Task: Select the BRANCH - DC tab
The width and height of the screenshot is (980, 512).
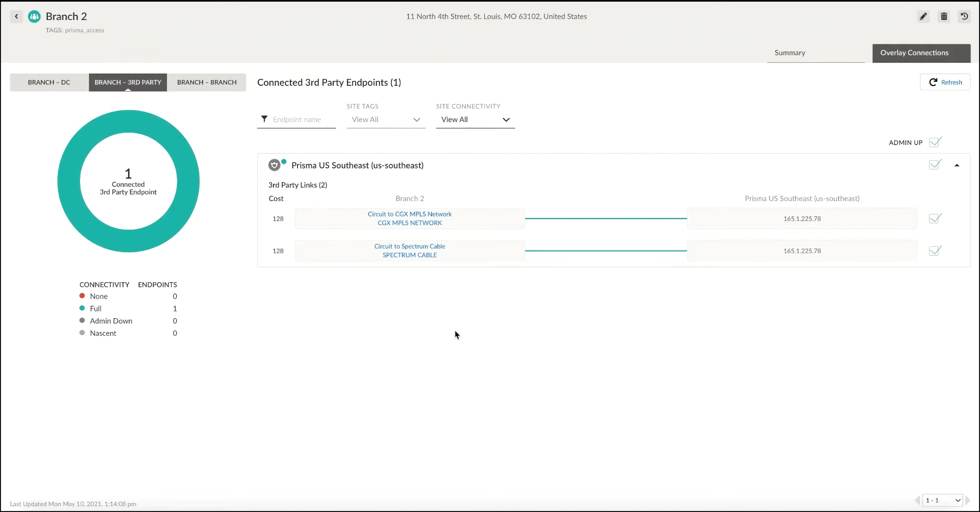Action: click(49, 82)
